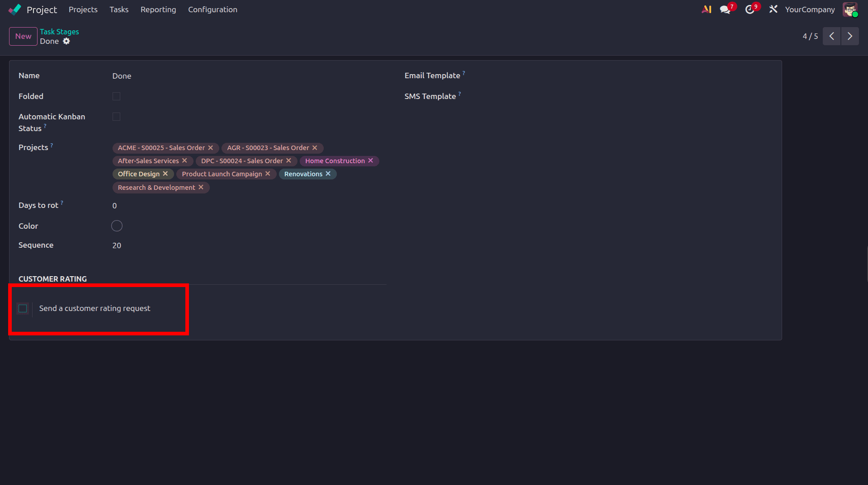868x485 pixels.
Task: Open the gear actions menu beside Done
Action: click(66, 41)
